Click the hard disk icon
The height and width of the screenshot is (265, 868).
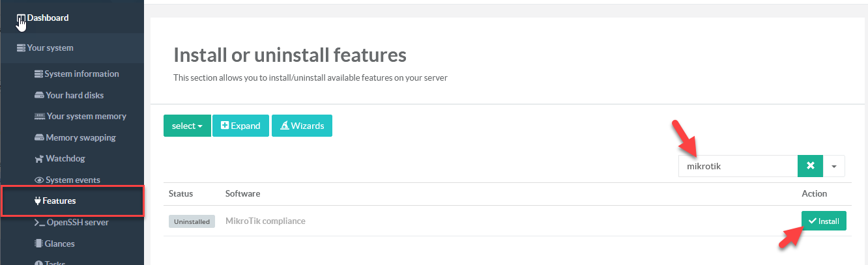[x=39, y=96]
